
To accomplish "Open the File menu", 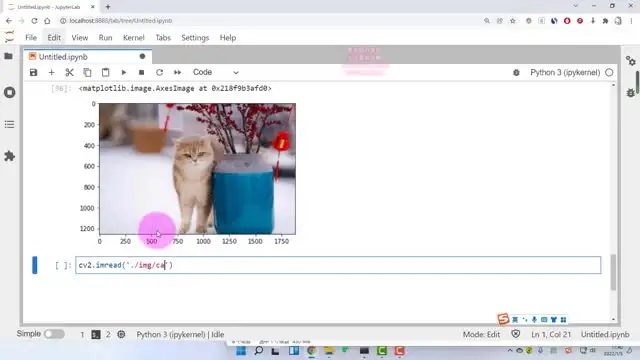I will [31, 38].
